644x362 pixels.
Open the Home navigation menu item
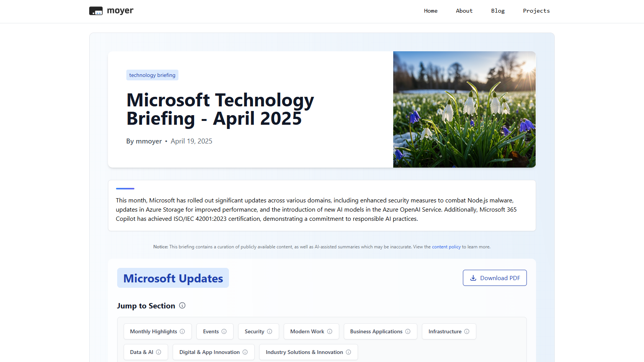(430, 11)
